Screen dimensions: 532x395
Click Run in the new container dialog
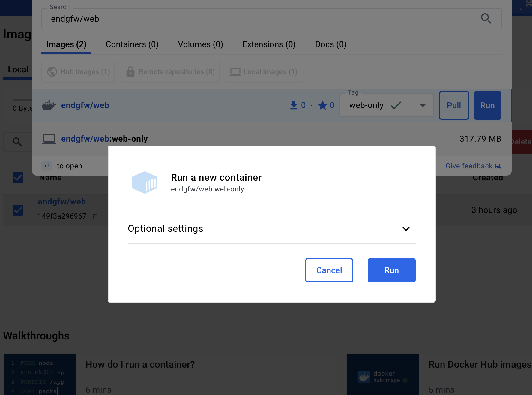tap(391, 270)
